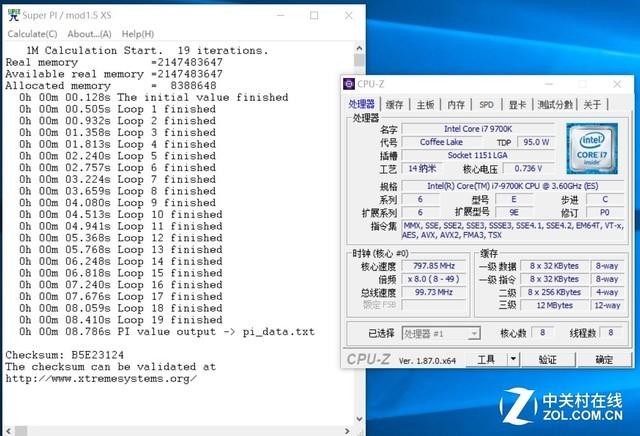Minimize the CPU-Z window
This screenshot has width=640, height=436.
549,84
